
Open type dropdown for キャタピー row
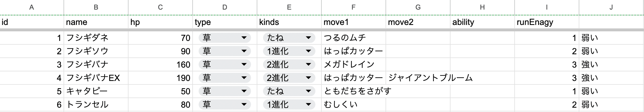click(244, 91)
